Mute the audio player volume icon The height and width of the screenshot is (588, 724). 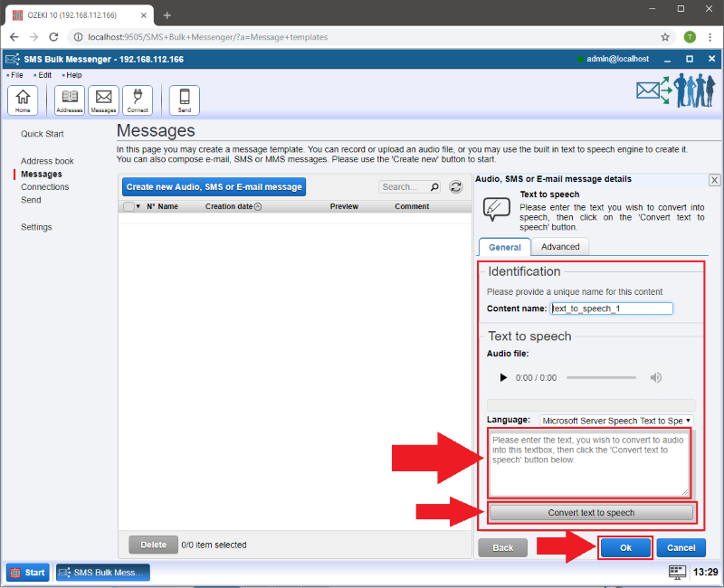pyautogui.click(x=656, y=377)
